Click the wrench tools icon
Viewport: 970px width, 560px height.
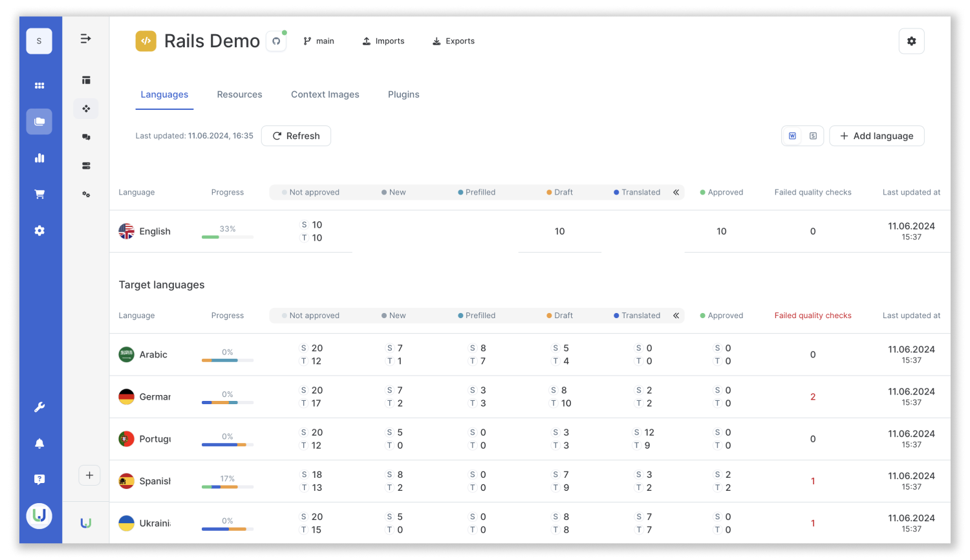(x=39, y=407)
